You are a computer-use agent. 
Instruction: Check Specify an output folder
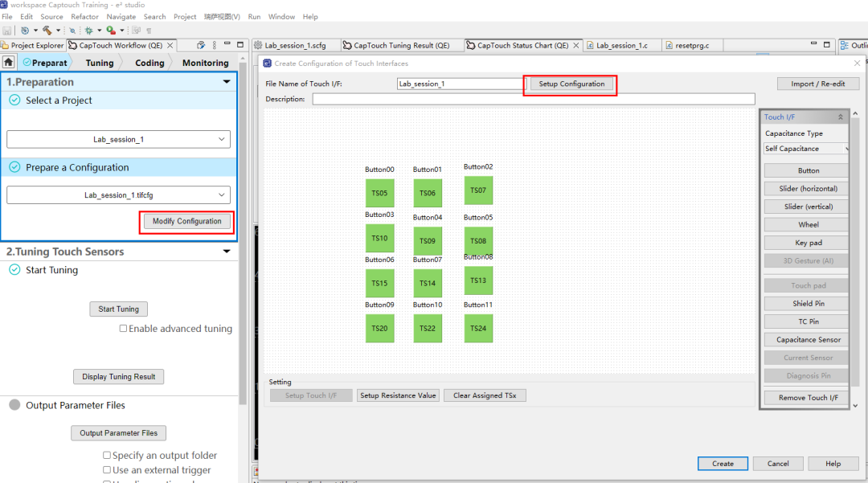pyautogui.click(x=106, y=456)
